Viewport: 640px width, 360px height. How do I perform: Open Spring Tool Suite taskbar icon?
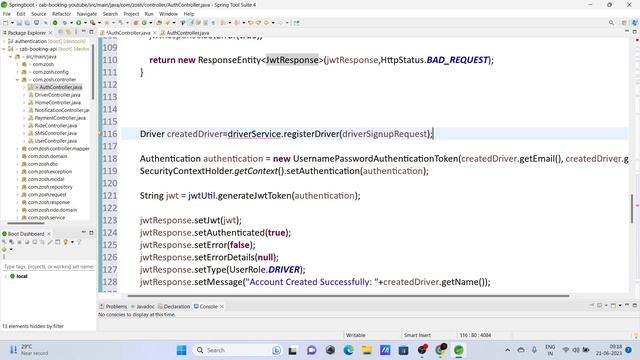point(459,350)
